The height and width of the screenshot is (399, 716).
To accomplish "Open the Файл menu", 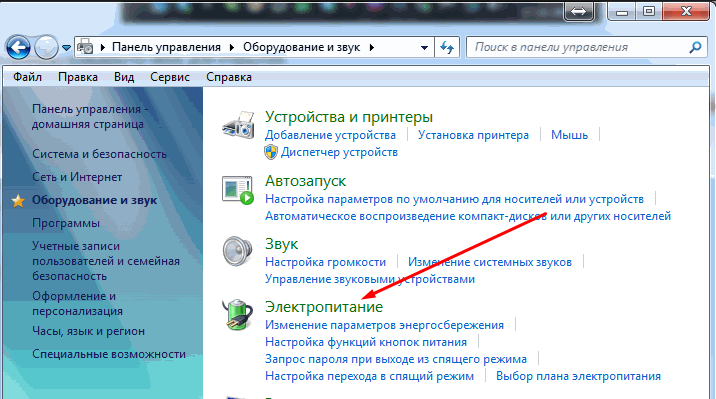I will click(27, 77).
